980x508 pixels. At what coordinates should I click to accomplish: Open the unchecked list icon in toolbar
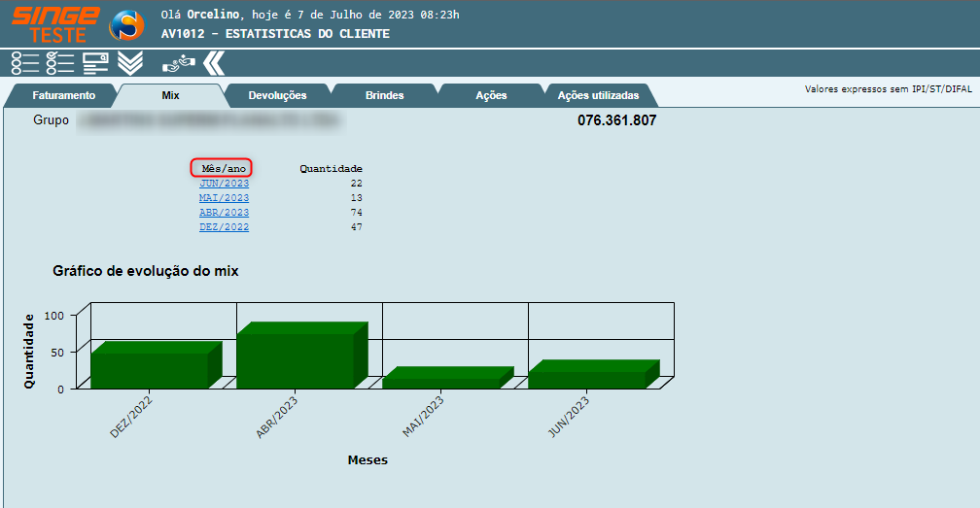pyautogui.click(x=25, y=63)
